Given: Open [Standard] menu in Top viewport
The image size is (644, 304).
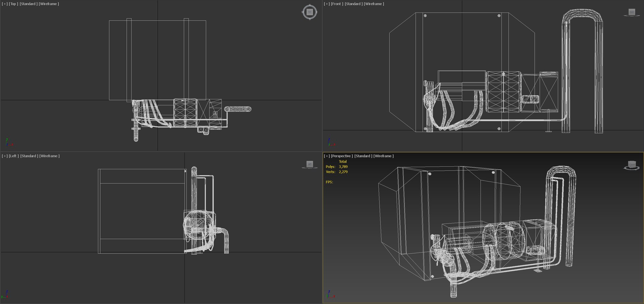Looking at the screenshot, I should point(29,4).
